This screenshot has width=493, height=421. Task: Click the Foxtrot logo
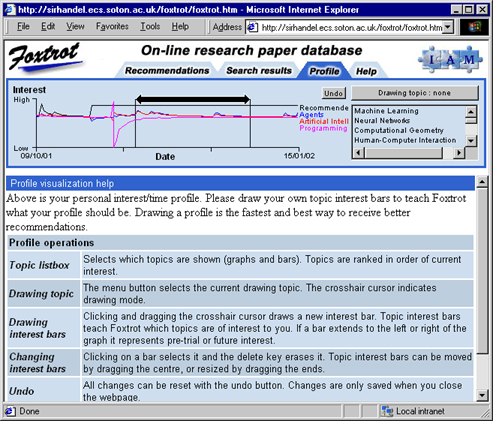(x=45, y=57)
